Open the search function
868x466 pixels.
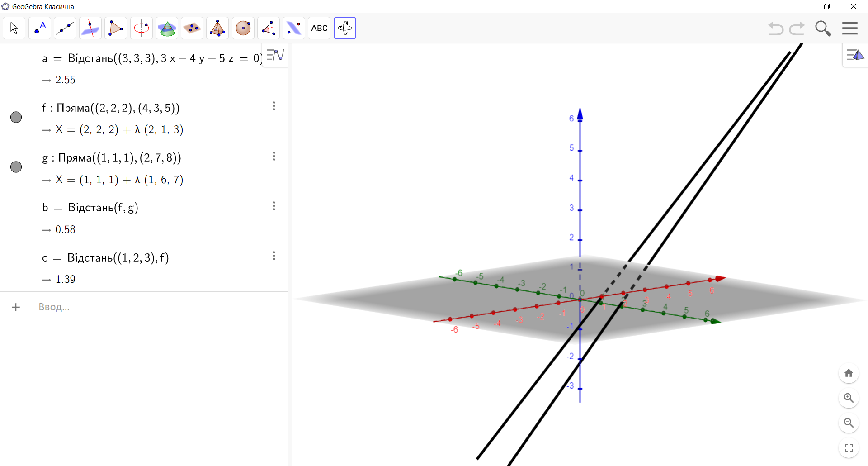tap(822, 28)
